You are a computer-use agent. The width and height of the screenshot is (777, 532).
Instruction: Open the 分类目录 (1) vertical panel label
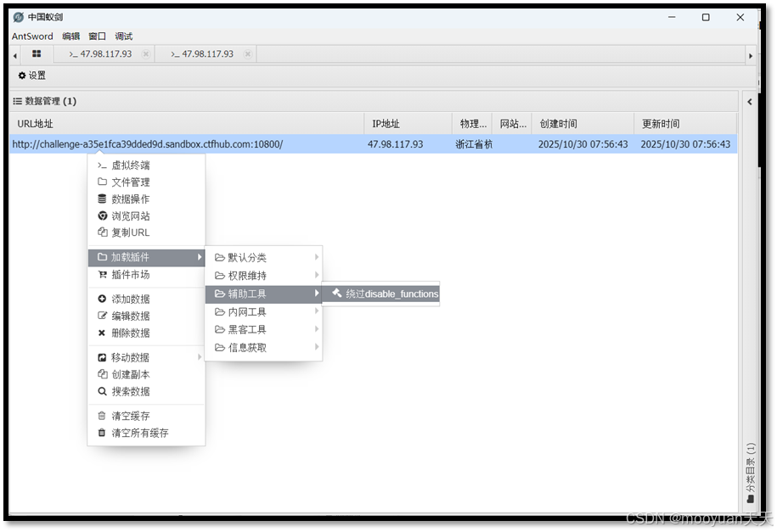[751, 473]
